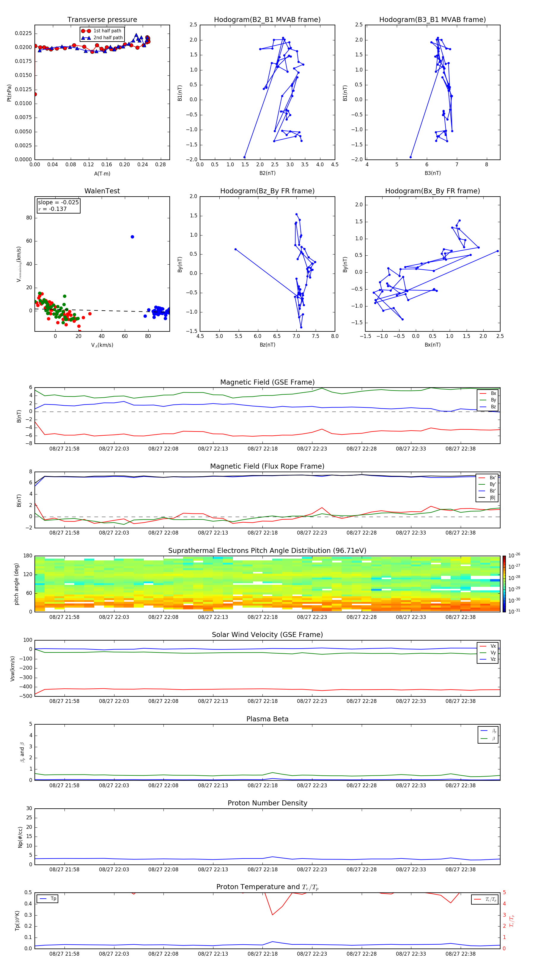Click the 'VA(km/s)' x-axis label

pos(102,345)
